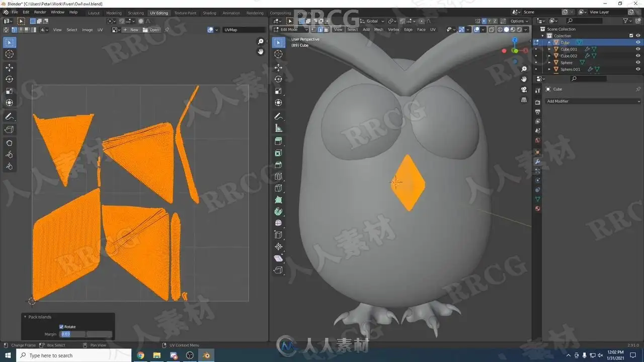Select the Grab sculpt tool in UV editor

pyautogui.click(x=10, y=143)
